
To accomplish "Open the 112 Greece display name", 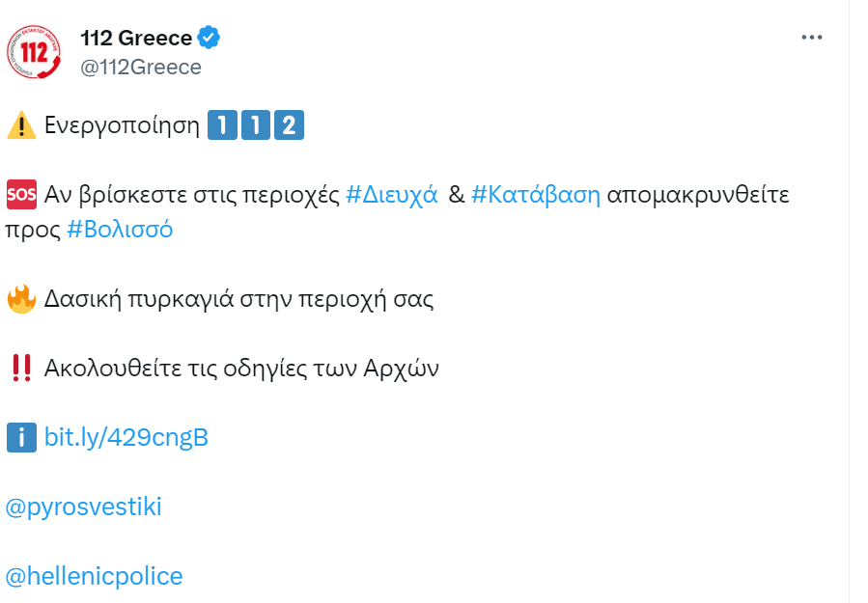I will [x=136, y=39].
